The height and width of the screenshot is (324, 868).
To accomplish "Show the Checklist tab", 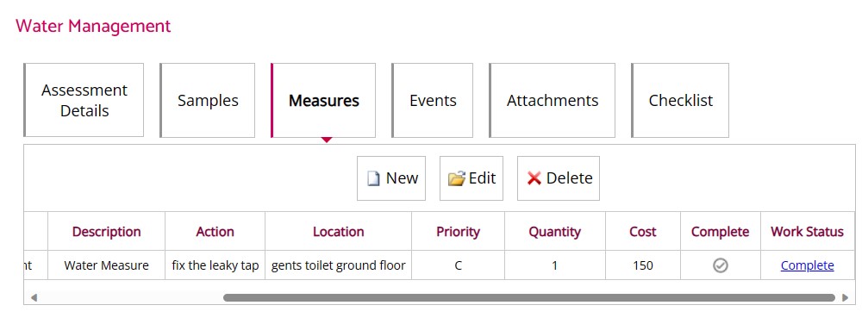I will pyautogui.click(x=680, y=100).
